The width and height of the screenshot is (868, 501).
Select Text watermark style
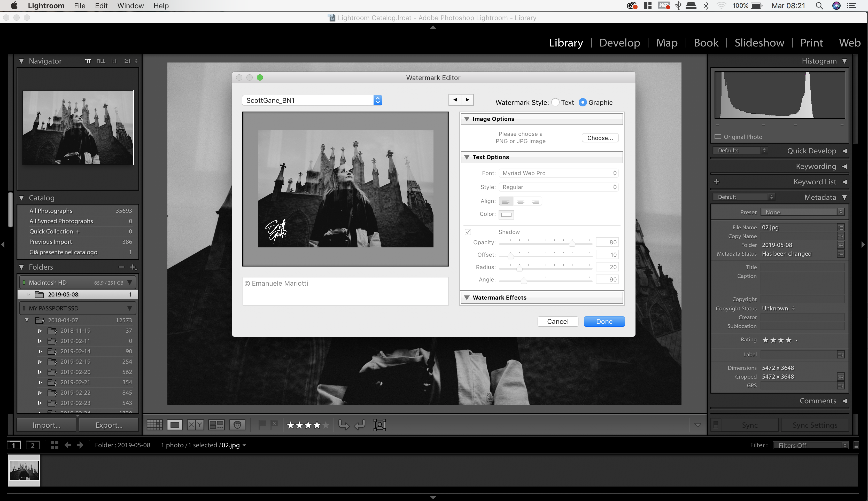coord(555,103)
